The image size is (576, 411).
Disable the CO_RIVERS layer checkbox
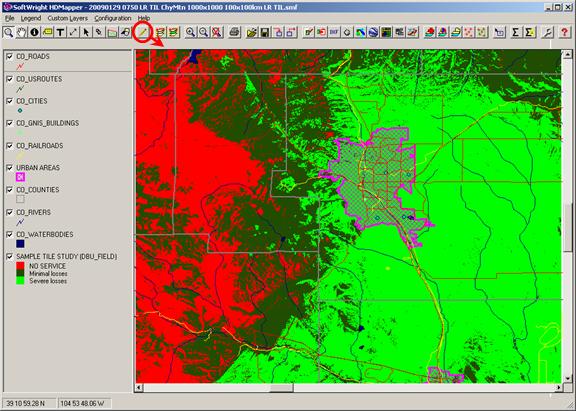click(x=10, y=212)
